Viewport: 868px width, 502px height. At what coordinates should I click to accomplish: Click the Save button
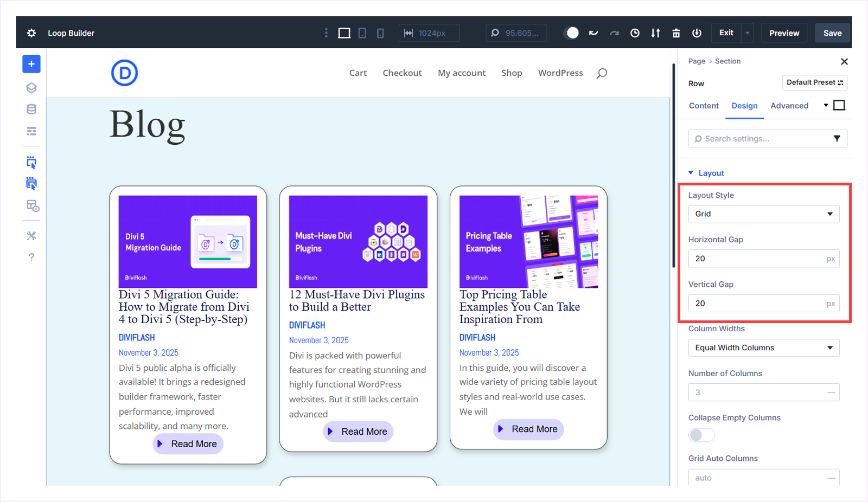832,33
